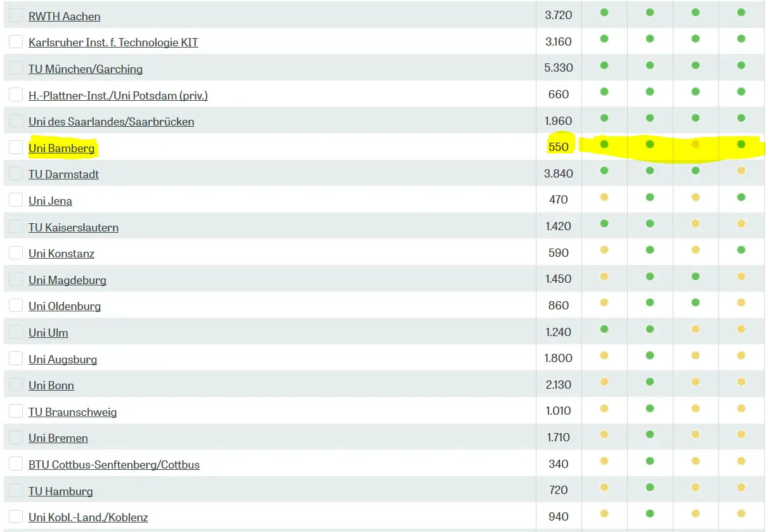Select the Karlsruher Inst. f. Technologie KIT checkbox
The image size is (766, 532).
[16, 42]
